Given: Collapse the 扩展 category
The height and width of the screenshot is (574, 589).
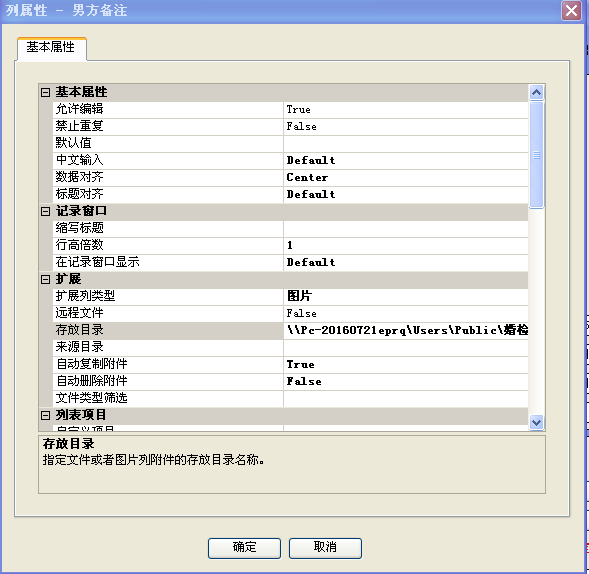Looking at the screenshot, I should pyautogui.click(x=45, y=279).
